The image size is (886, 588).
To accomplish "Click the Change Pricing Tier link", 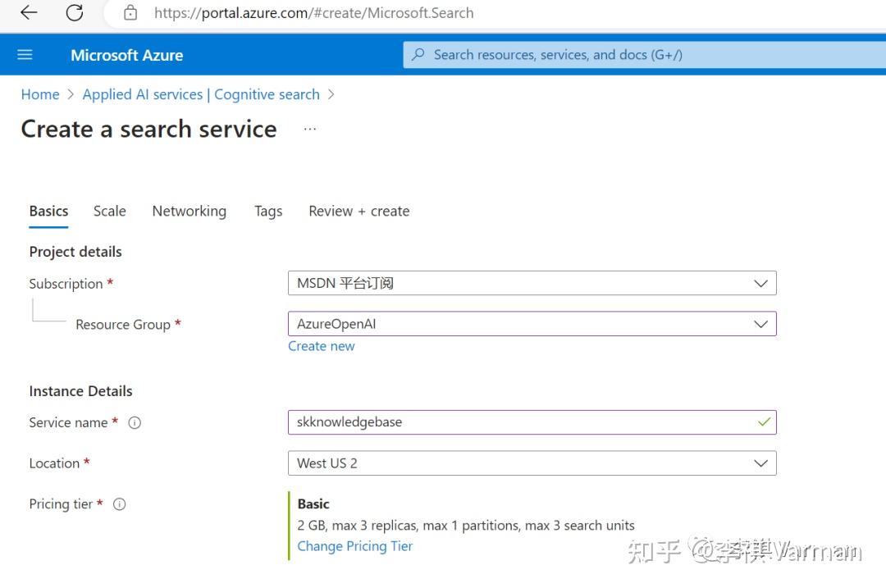I will coord(354,545).
